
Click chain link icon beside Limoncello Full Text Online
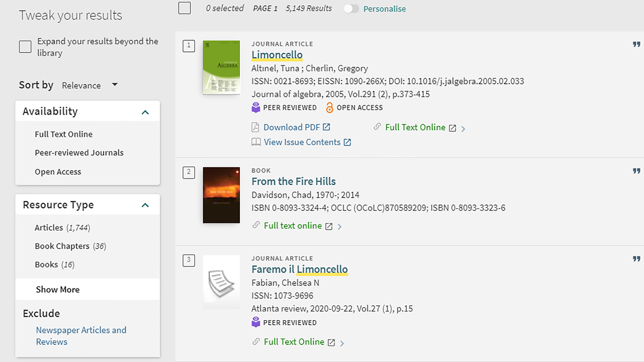tap(377, 127)
